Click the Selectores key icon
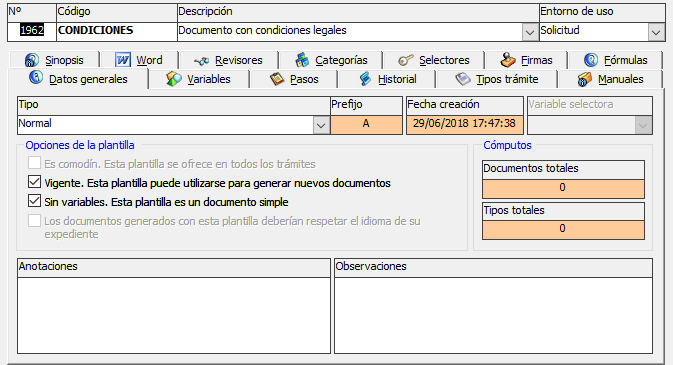Image resolution: width=673 pixels, height=365 pixels. (406, 60)
